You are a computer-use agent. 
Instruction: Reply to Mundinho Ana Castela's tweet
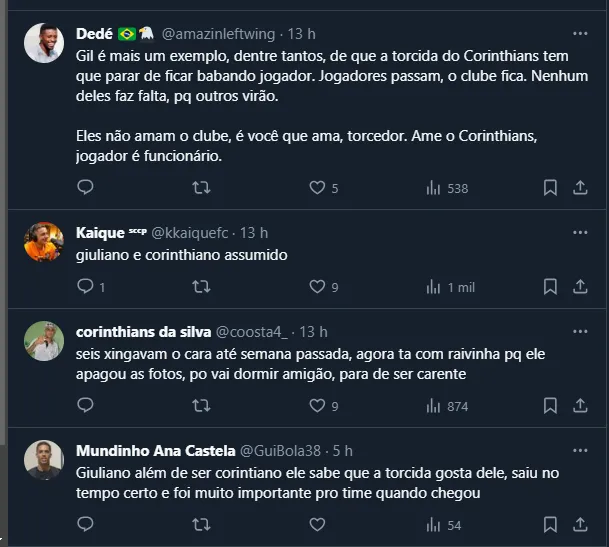click(86, 524)
